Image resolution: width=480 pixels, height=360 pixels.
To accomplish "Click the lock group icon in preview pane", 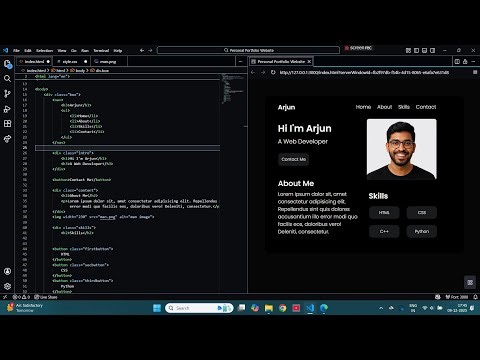I will point(465,62).
